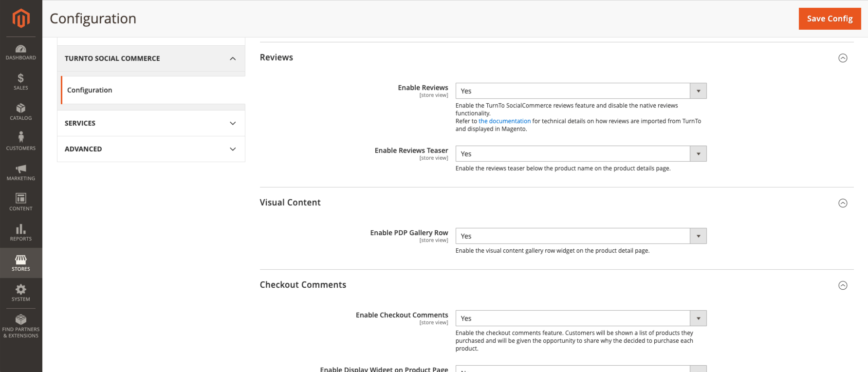
Task: Open the Enable Reviews Teaser dropdown
Action: point(581,154)
